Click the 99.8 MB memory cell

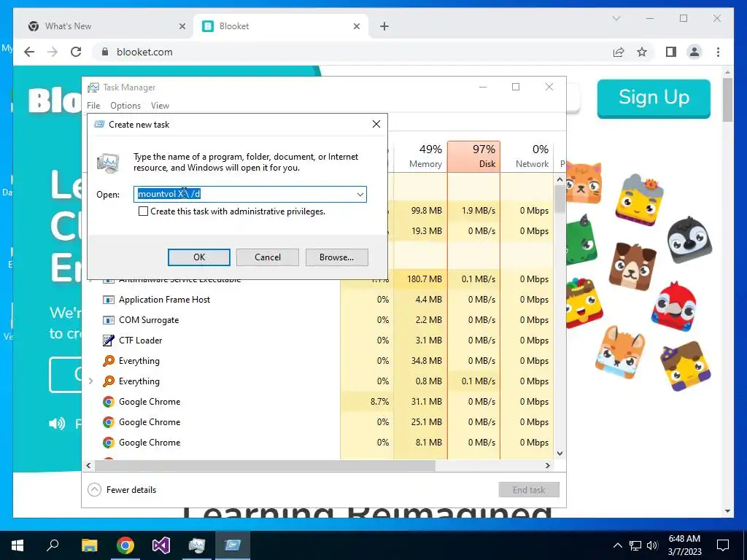coord(421,211)
